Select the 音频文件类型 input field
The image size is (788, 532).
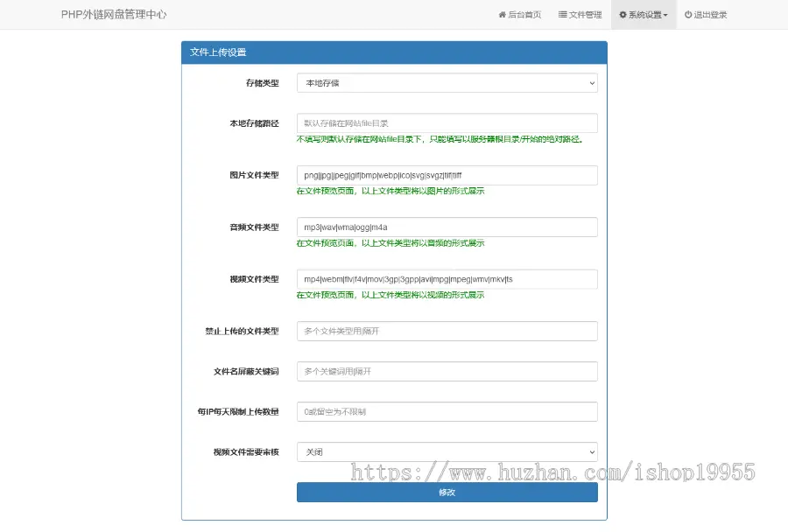click(447, 227)
